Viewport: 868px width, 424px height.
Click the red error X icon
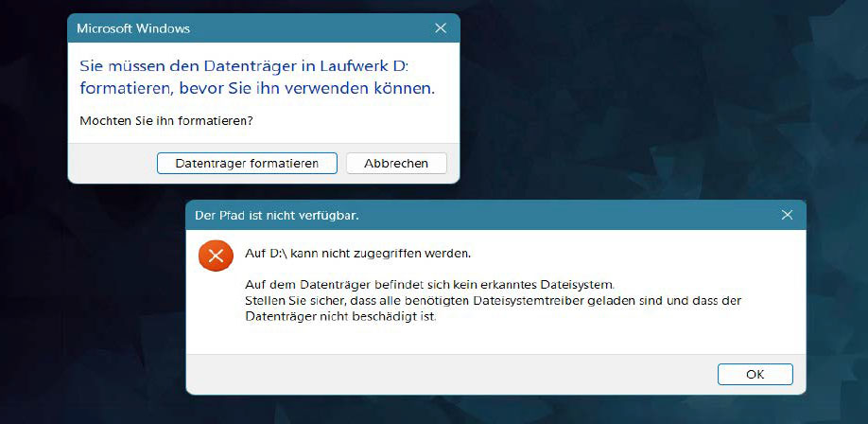pos(216,256)
